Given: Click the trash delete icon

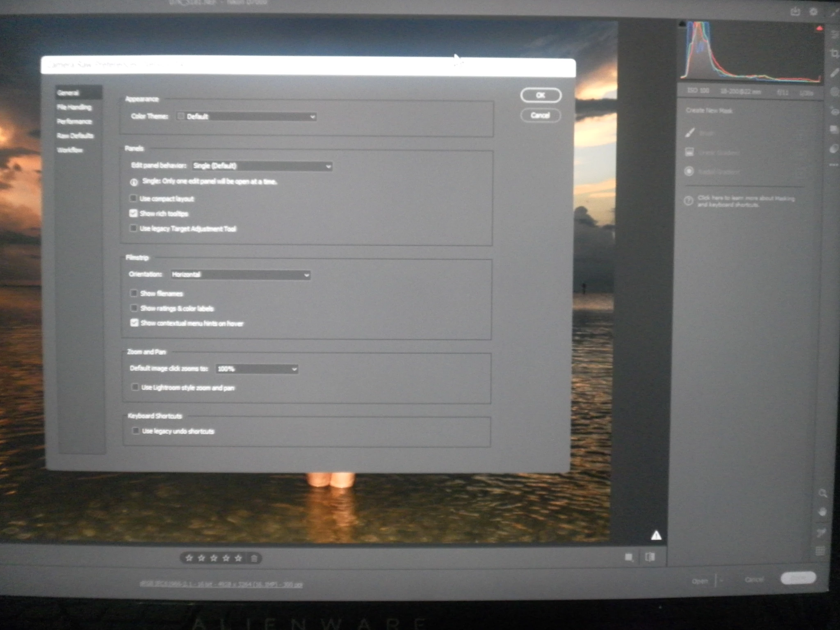Looking at the screenshot, I should click(254, 558).
